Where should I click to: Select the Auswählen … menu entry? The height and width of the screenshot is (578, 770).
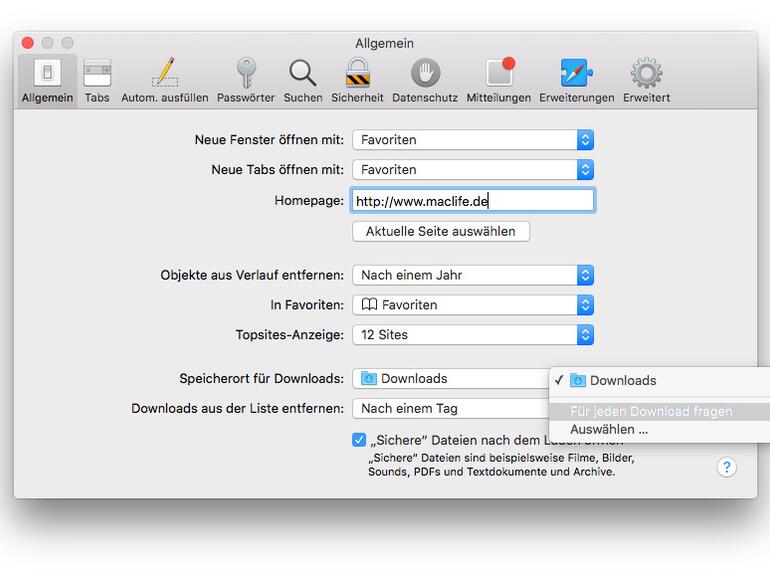pos(660,430)
